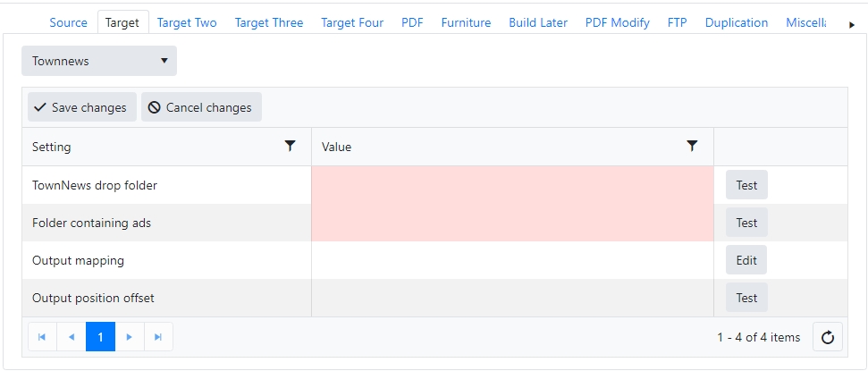Open the Target Two tab

[x=187, y=22]
